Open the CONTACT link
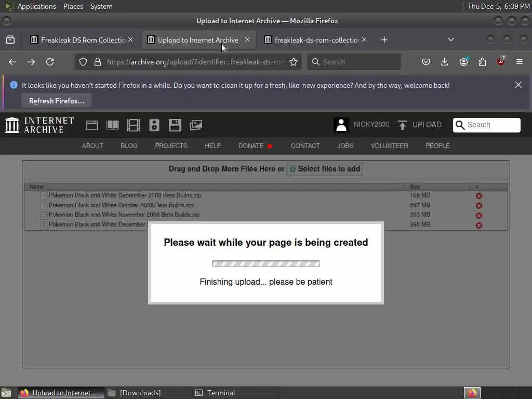Viewport: 532px width, 399px height. (x=305, y=146)
